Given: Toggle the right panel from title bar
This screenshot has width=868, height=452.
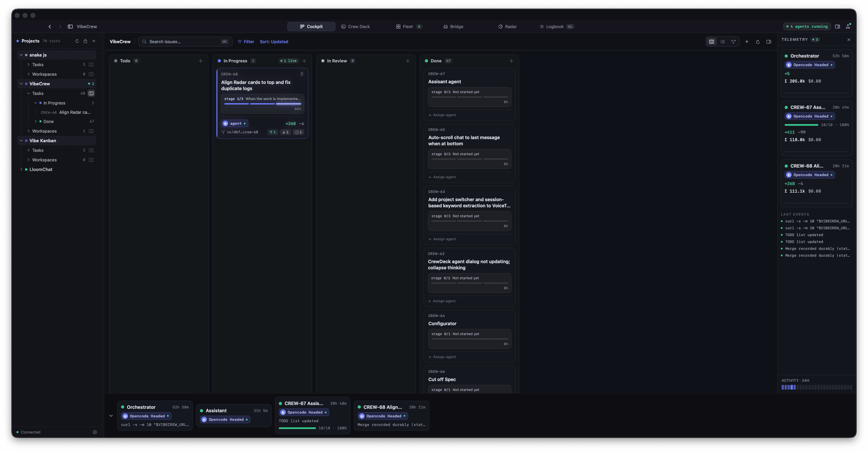Looking at the screenshot, I should point(837,26).
